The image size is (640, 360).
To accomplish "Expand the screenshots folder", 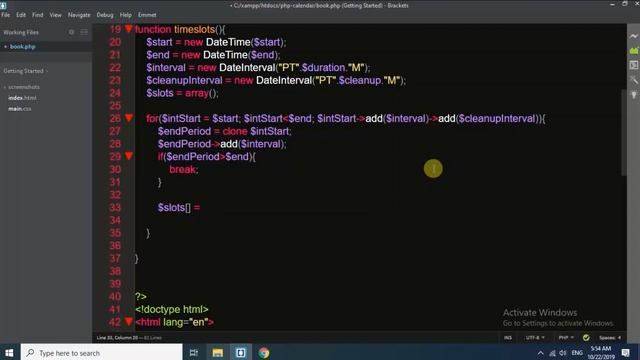I will pos(22,87).
